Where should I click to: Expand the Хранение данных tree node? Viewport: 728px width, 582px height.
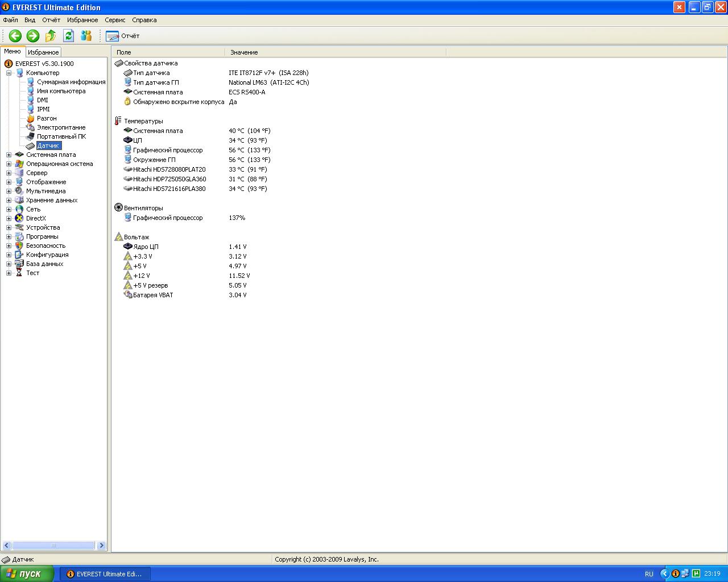pos(9,200)
